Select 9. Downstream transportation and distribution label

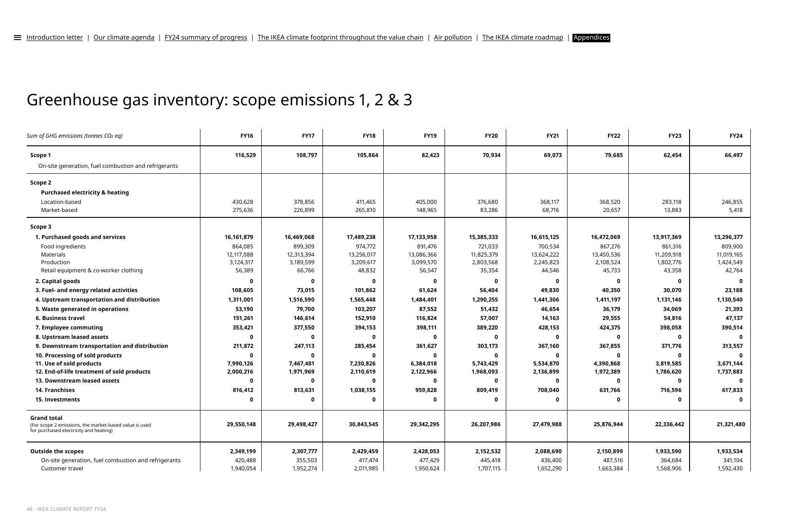pos(102,346)
